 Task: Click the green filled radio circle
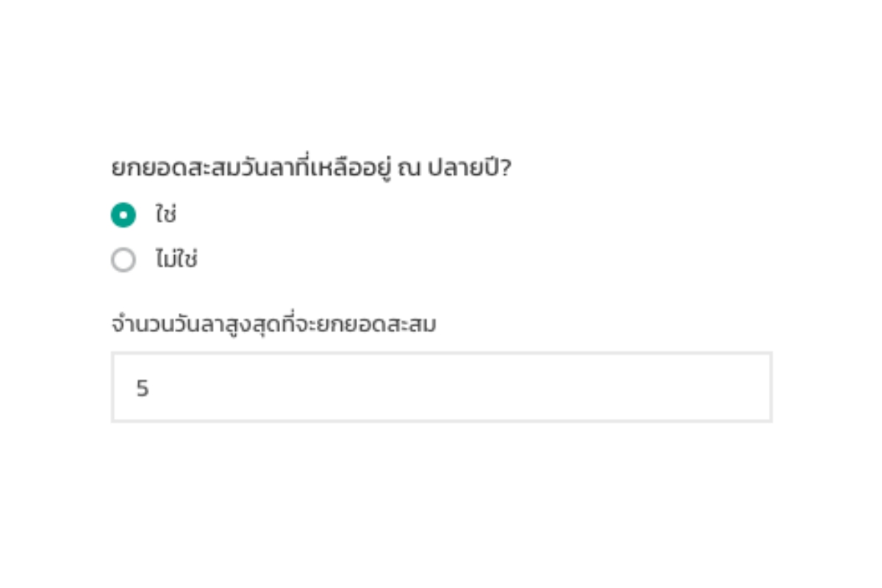123,215
